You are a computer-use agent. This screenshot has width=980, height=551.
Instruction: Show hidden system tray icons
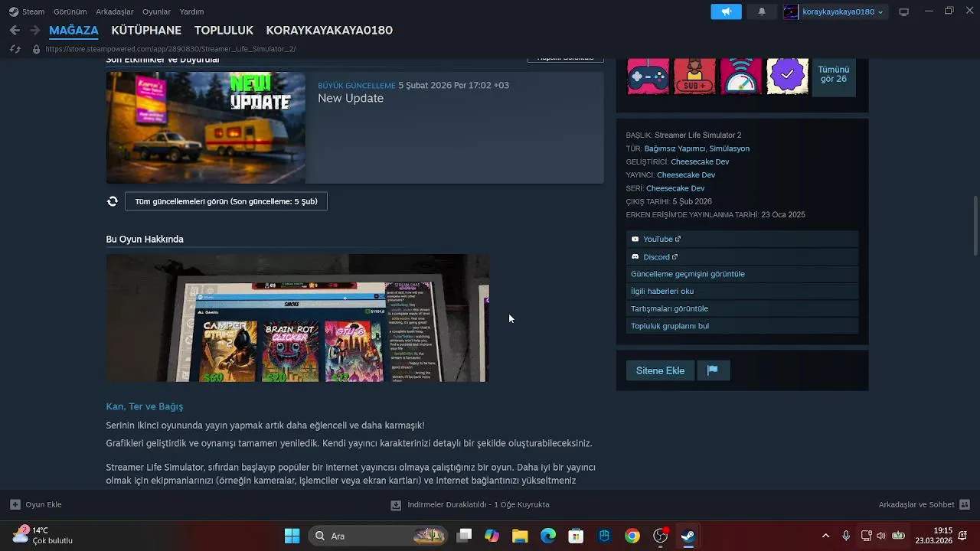pos(825,536)
